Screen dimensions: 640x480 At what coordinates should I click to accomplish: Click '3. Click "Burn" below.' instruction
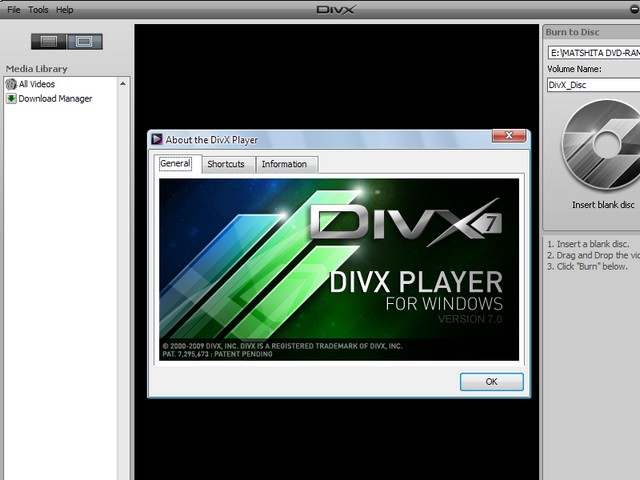coord(587,267)
